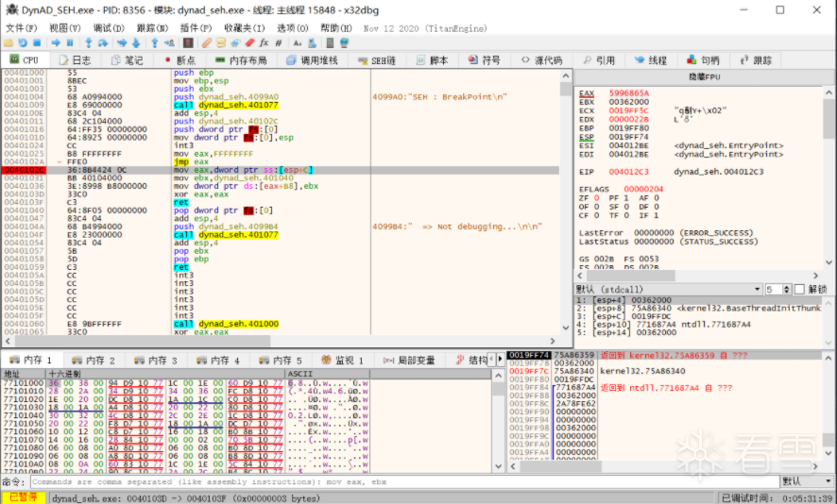837x504 pixels.
Task: Click the pause execution toolbar icon
Action: click(x=69, y=43)
